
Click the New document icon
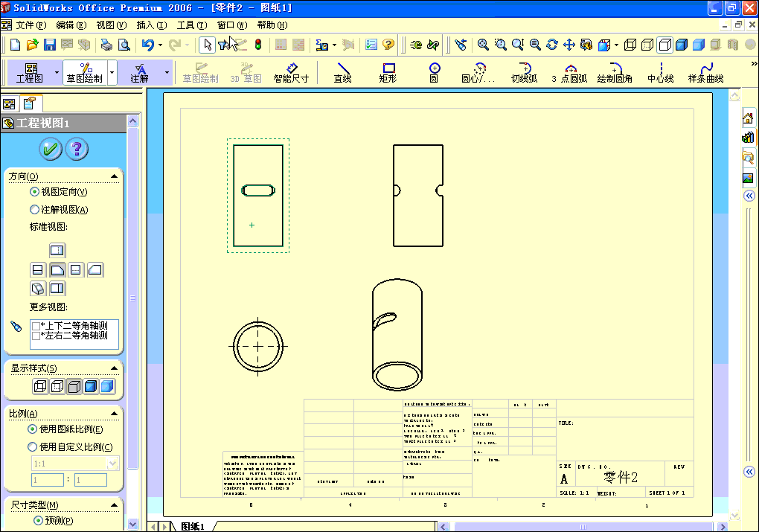tap(15, 45)
